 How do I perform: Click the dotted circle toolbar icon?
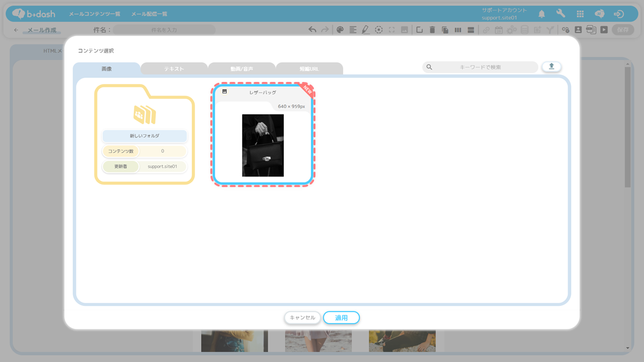(379, 30)
